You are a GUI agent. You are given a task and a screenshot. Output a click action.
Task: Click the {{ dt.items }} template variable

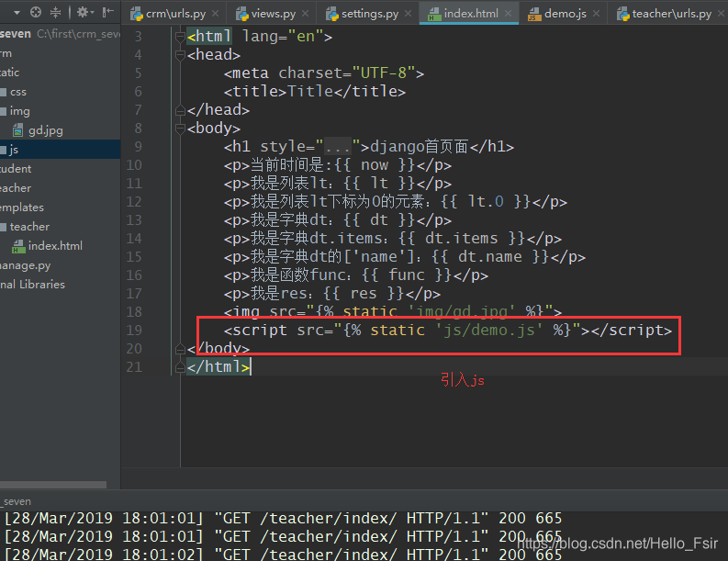[x=463, y=239]
